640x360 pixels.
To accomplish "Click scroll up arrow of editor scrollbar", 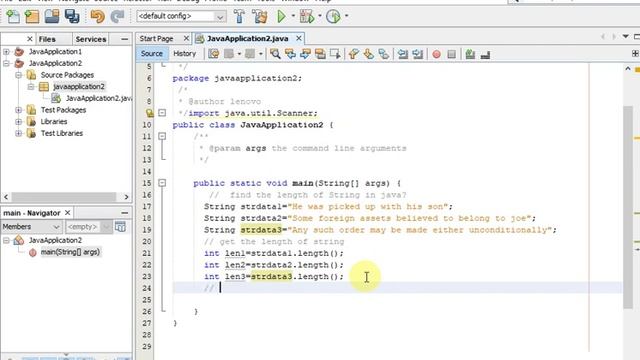I will point(628,69).
